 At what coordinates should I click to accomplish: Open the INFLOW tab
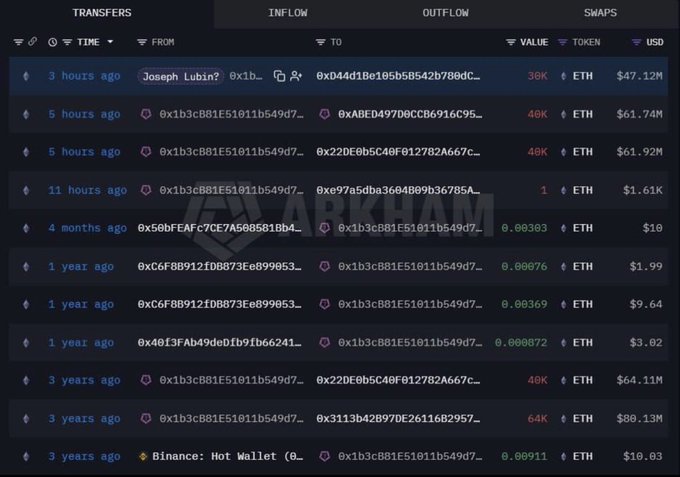[288, 13]
